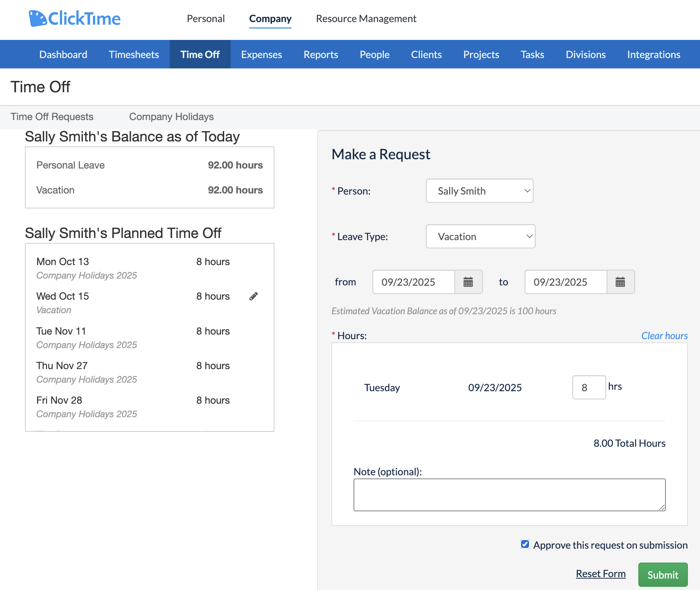The image size is (700, 590).
Task: Click the 'from' date input field
Action: point(414,282)
